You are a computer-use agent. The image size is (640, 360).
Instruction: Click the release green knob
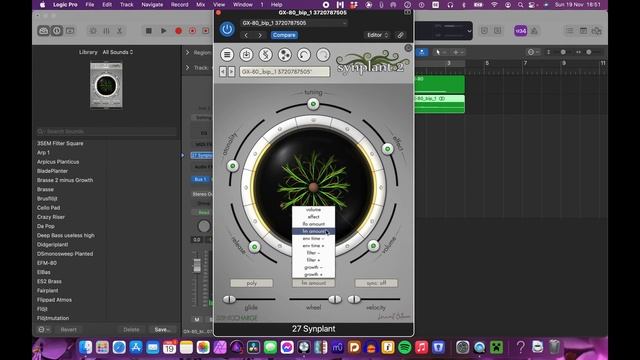coord(254,247)
